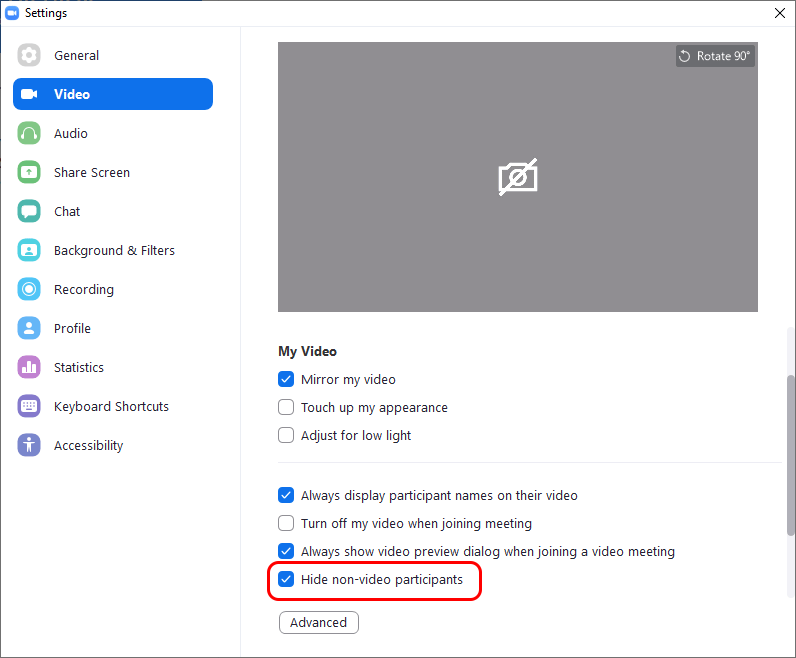Image resolution: width=796 pixels, height=658 pixels.
Task: Click the Statistics bar chart icon
Action: [x=29, y=367]
